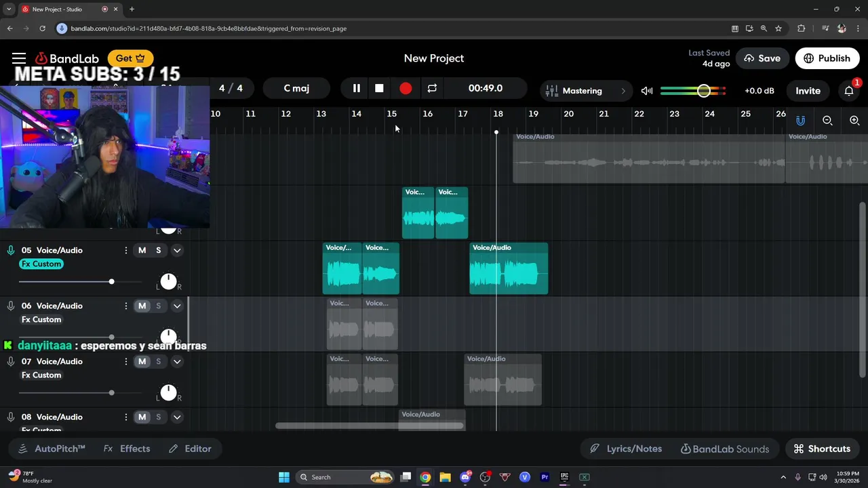This screenshot has height=488, width=868.
Task: Open Fx Custom on track 06
Action: (41, 319)
